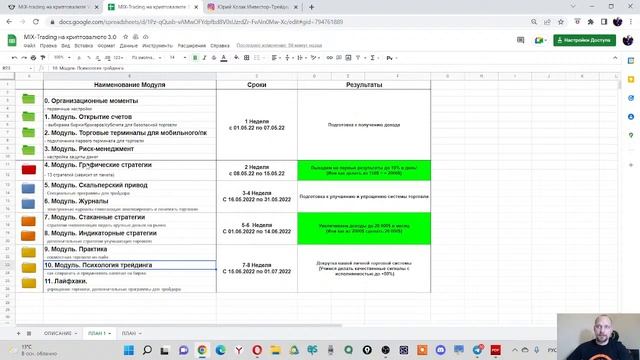
Task: Open the 123 number format dropdown
Action: tap(119, 58)
